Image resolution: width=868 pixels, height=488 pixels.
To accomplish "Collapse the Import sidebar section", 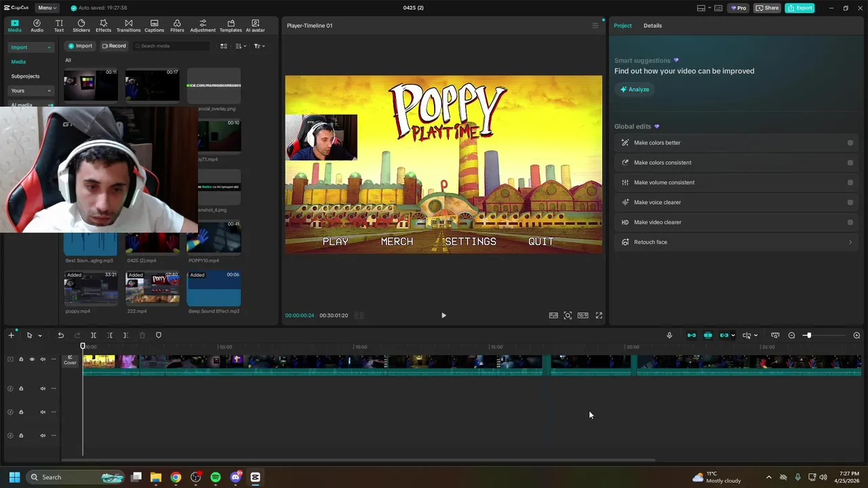I will [49, 47].
